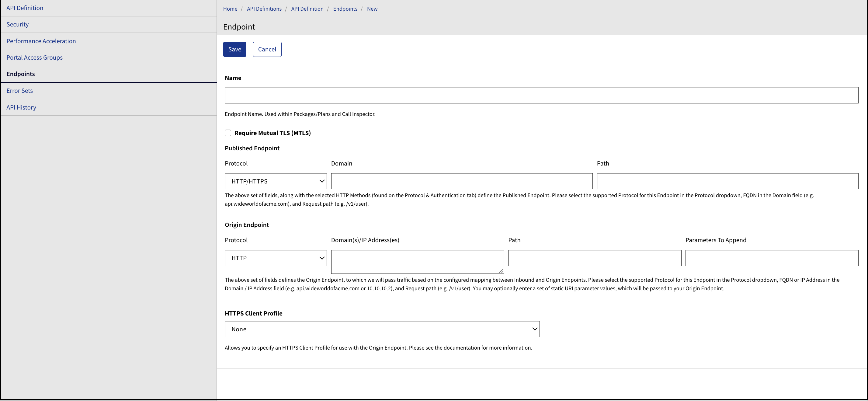Click the Endpoints breadcrumb link
Screen dimensions: 868x401
345,9
